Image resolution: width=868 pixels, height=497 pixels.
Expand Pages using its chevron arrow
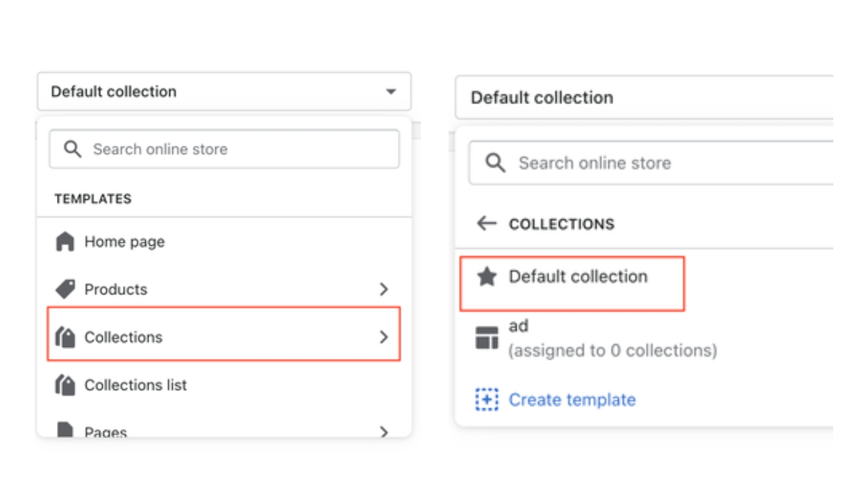pyautogui.click(x=384, y=432)
